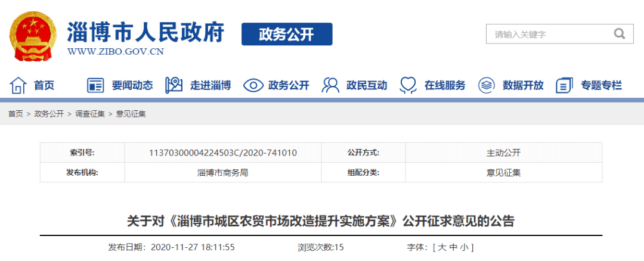
Task: Click the eye icon for 政务公开
Action: coord(253,85)
